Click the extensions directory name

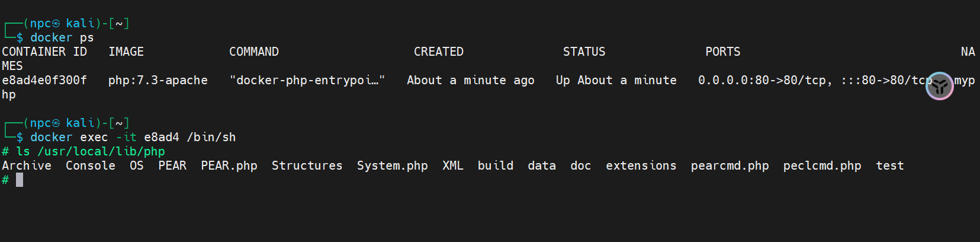641,165
